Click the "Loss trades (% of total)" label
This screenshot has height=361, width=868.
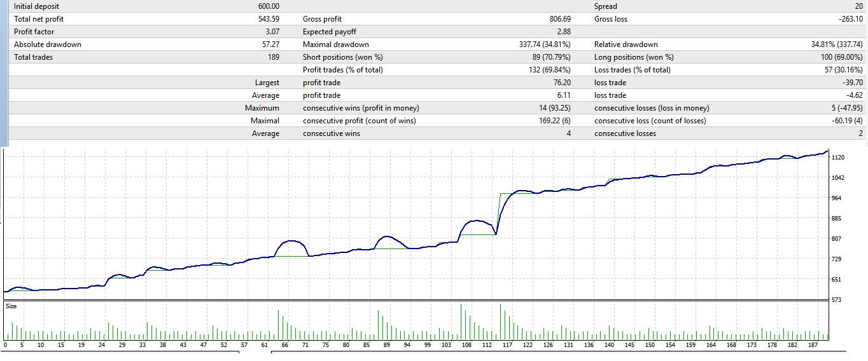pyautogui.click(x=632, y=70)
